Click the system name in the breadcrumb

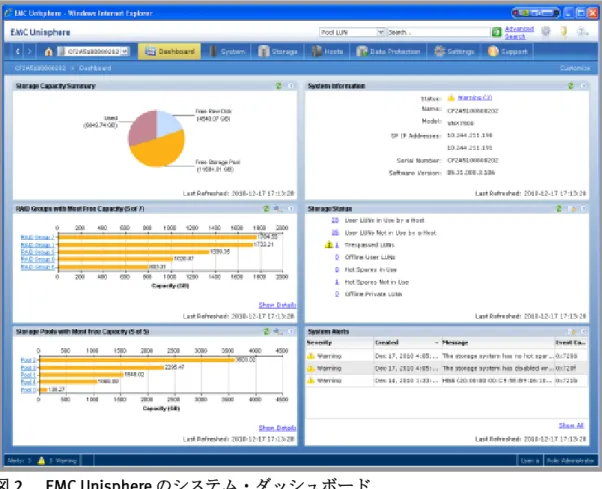tap(40, 68)
